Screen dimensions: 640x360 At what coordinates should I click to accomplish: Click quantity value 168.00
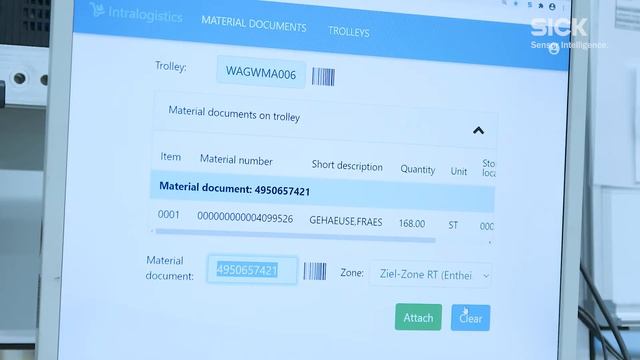point(412,224)
